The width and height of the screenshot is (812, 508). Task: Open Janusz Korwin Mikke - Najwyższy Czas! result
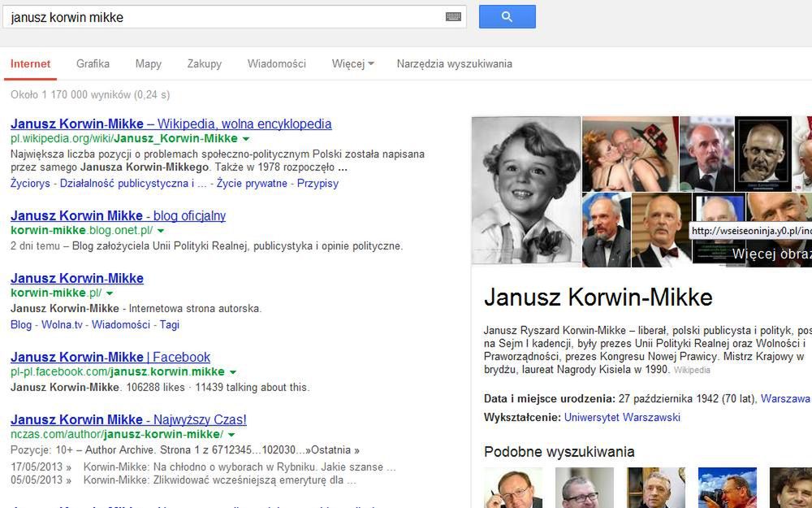(128, 419)
